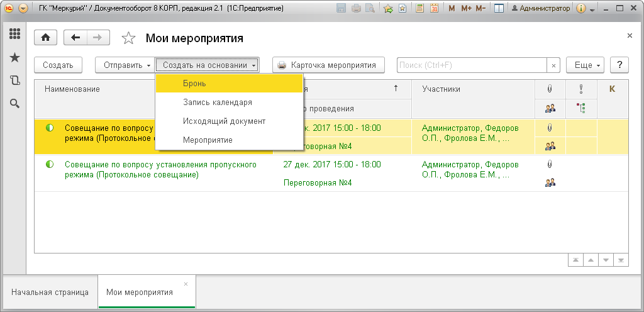The height and width of the screenshot is (312, 644).
Task: Open the 1C main menu round dropdown
Action: tap(23, 8)
